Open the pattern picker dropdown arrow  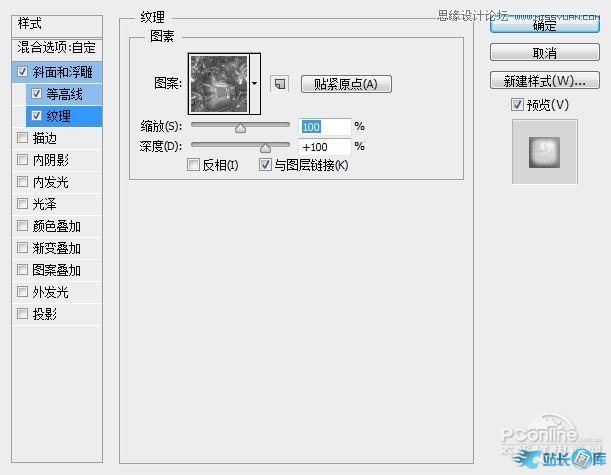coord(255,84)
